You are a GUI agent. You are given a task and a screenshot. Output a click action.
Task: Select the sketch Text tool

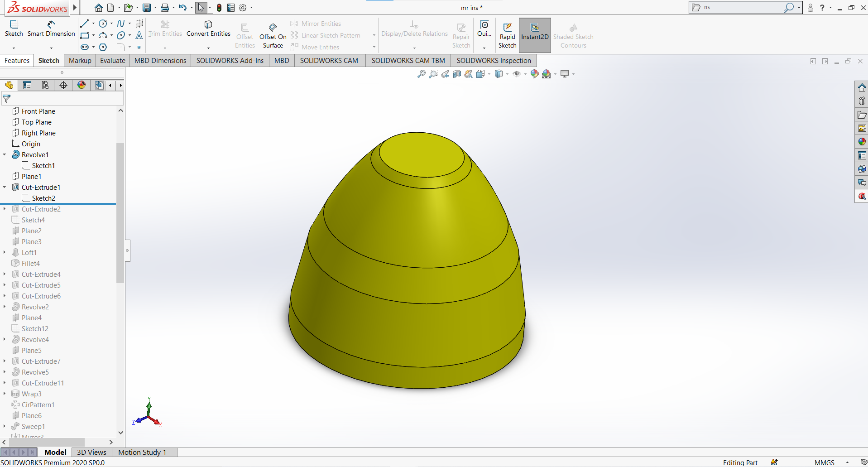coord(139,35)
